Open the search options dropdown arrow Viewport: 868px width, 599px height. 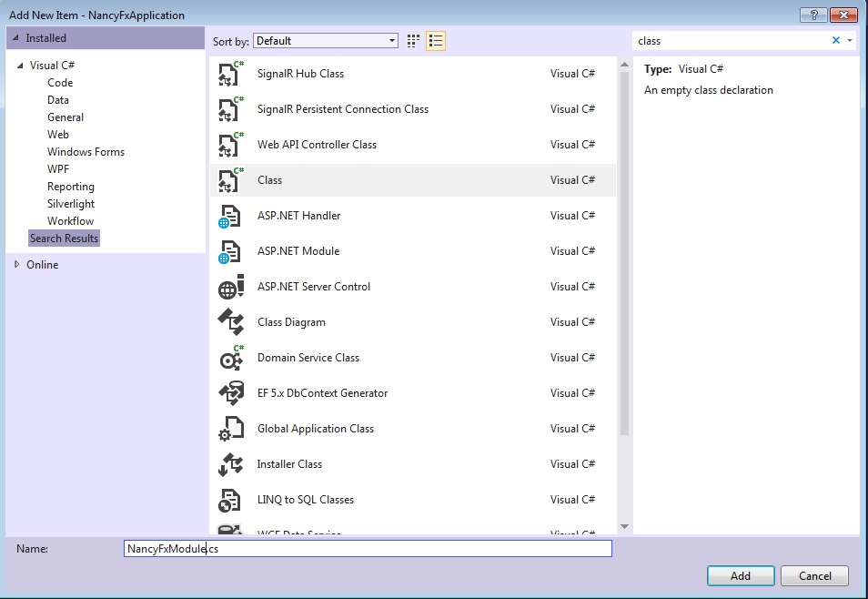pos(850,40)
